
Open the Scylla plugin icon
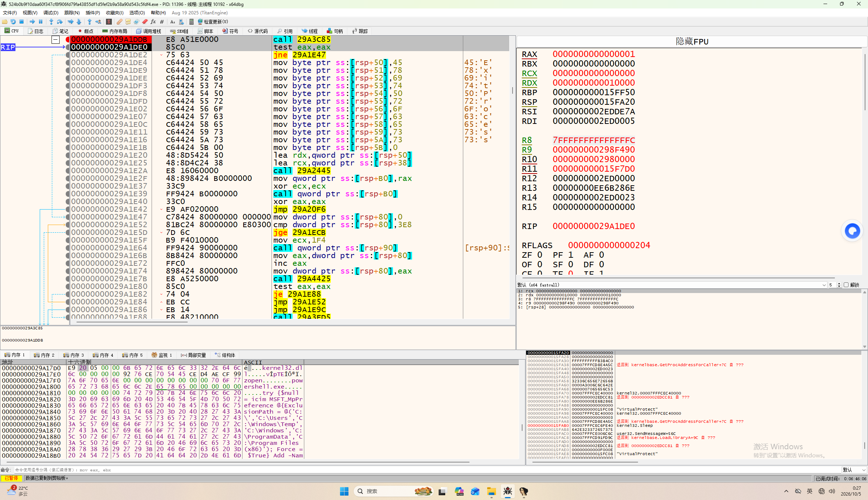click(109, 22)
